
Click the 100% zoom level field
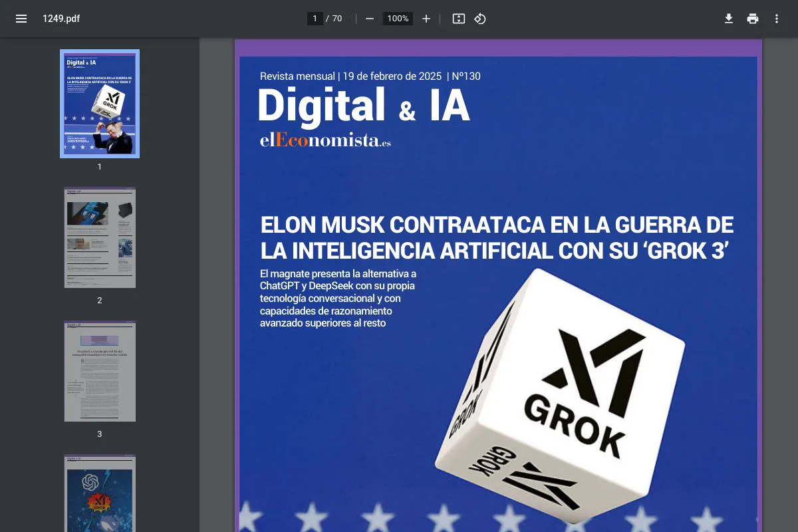click(398, 19)
